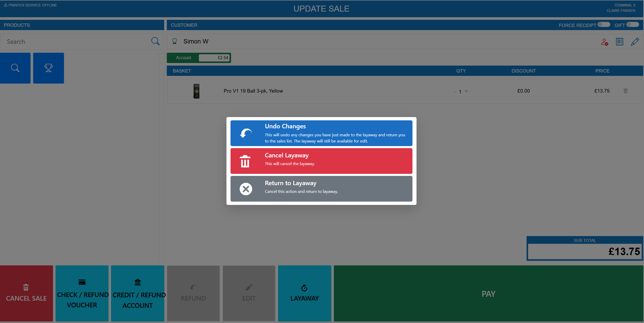Select Cancel Layaway option
Screen dimensions: 644x323
[321, 161]
